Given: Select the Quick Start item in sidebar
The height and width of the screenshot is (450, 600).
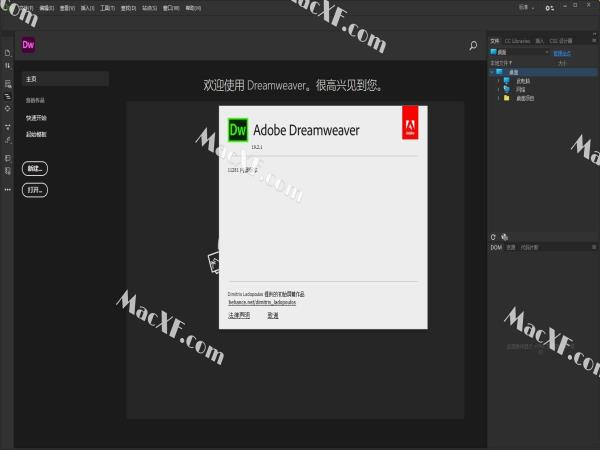Looking at the screenshot, I should (x=36, y=118).
